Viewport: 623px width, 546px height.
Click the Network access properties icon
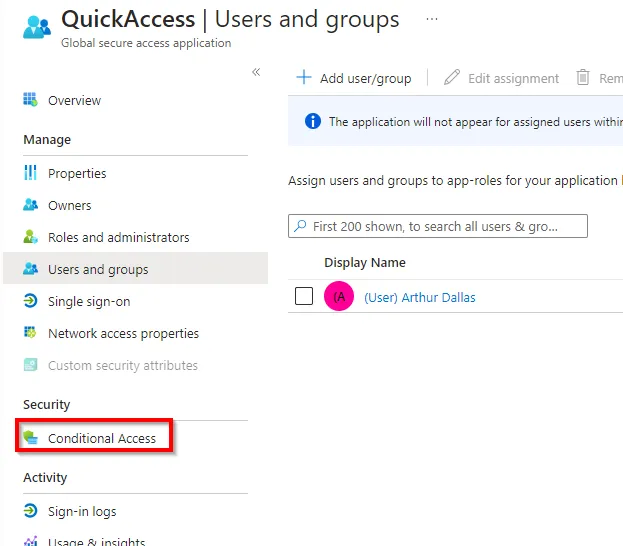30,332
